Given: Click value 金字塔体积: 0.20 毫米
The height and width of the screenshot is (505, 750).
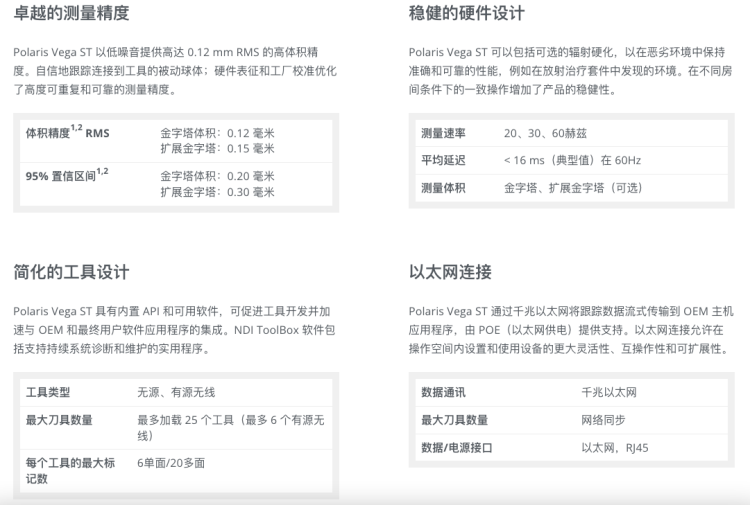Looking at the screenshot, I should click(217, 176).
